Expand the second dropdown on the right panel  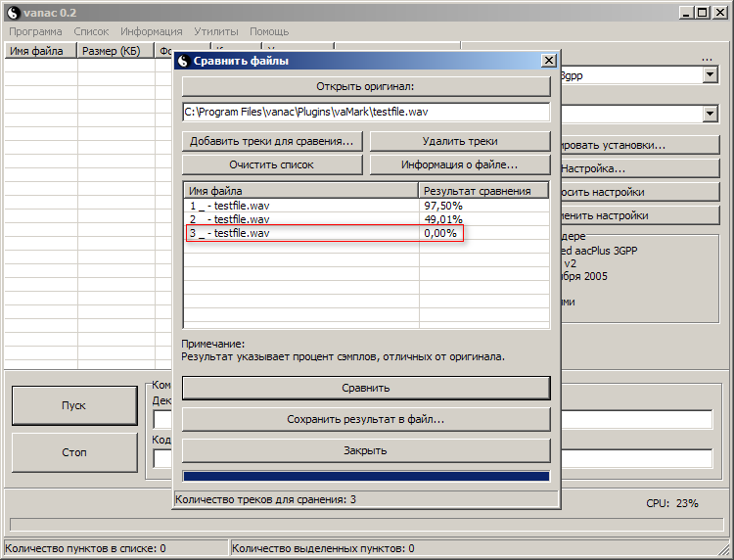[711, 115]
